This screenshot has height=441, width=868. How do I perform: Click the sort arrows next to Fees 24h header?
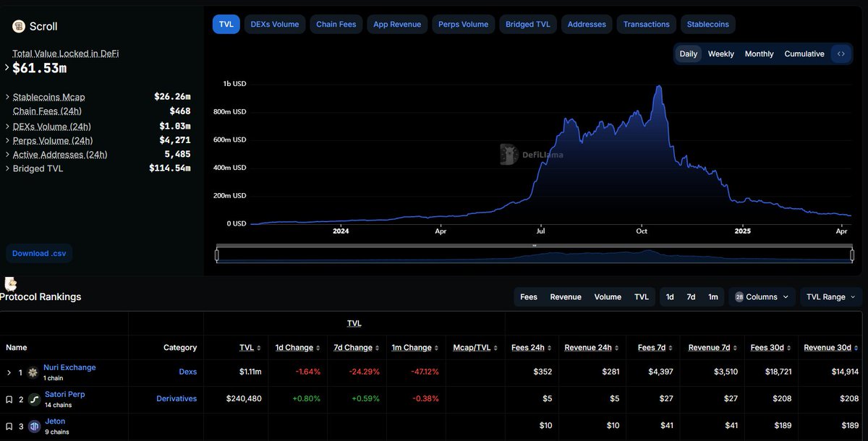tap(550, 348)
